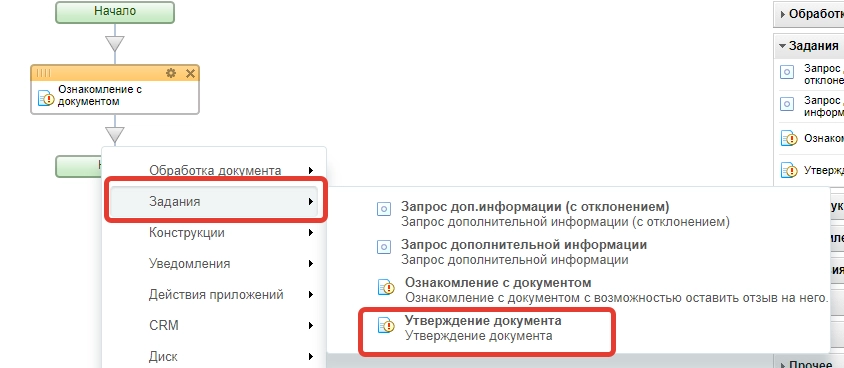Screen dimensions: 844x368
Task: Expand the Прочее section in right panel
Action: tap(783, 365)
